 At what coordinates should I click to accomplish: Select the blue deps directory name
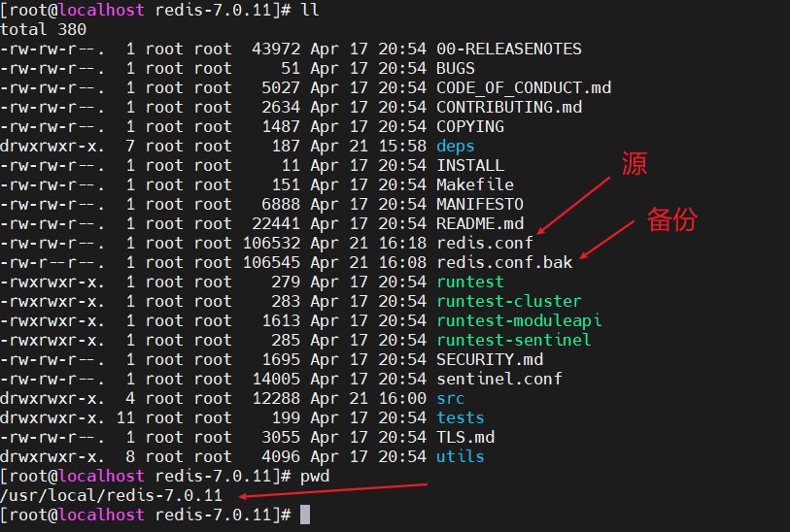[x=455, y=146]
